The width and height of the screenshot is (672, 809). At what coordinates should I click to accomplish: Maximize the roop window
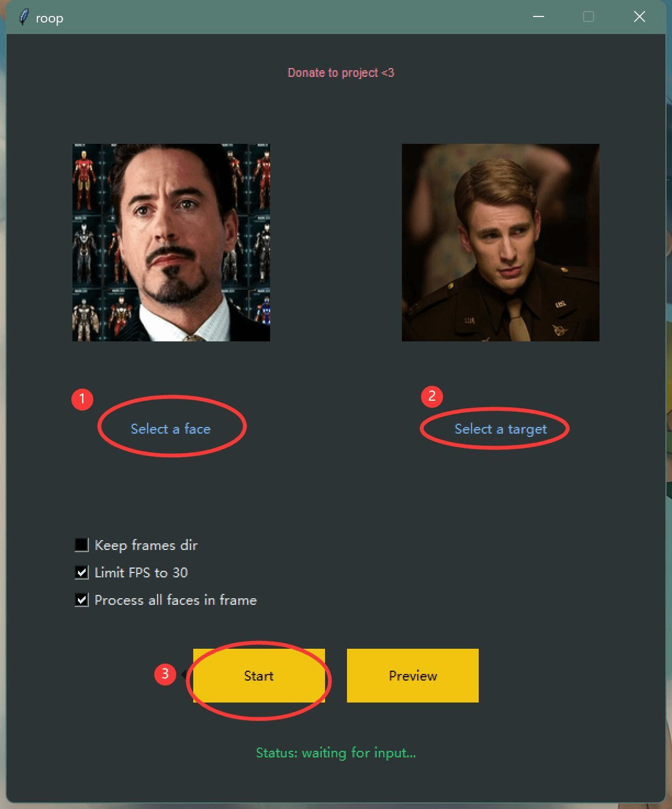(589, 17)
